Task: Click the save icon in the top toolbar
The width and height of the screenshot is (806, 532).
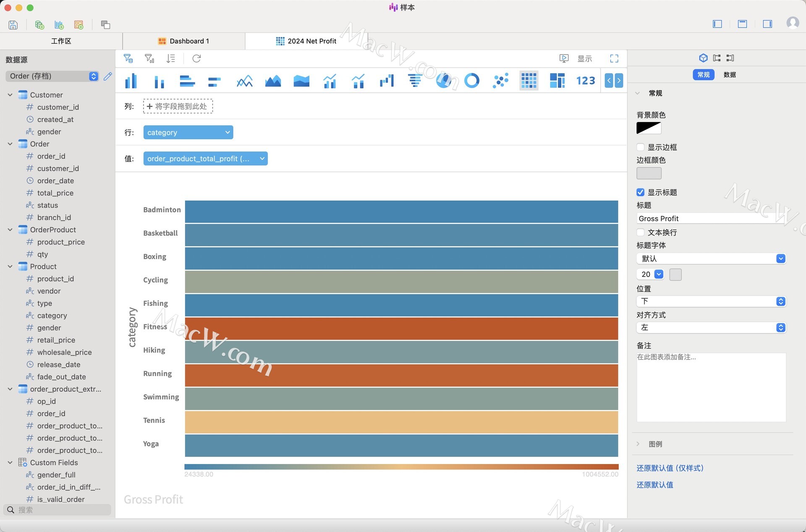Action: pos(13,25)
